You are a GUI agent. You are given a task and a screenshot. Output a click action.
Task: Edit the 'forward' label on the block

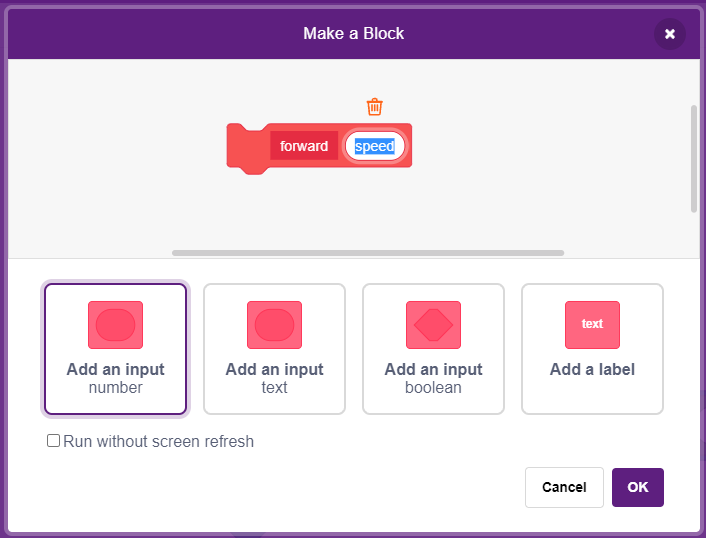click(x=304, y=145)
